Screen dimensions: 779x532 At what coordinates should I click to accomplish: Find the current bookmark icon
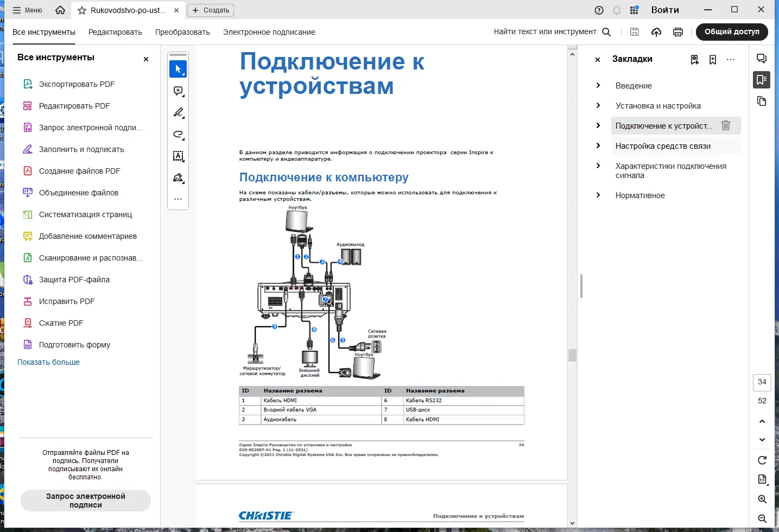695,60
